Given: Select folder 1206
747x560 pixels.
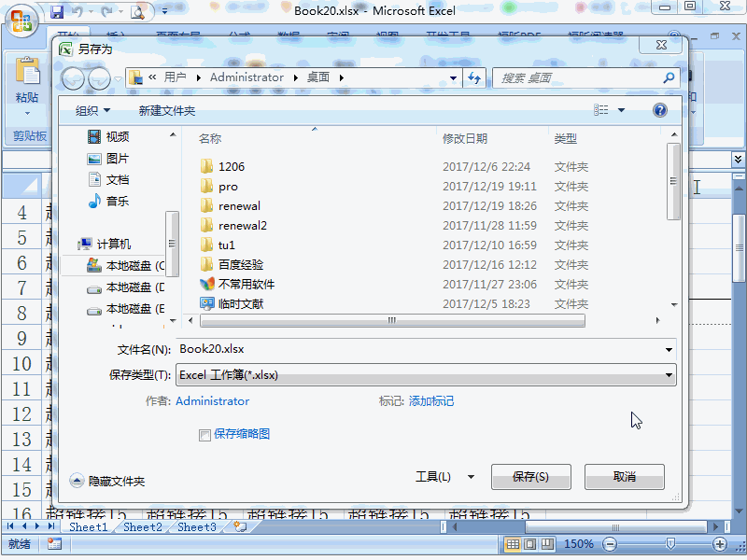Looking at the screenshot, I should click(222, 167).
